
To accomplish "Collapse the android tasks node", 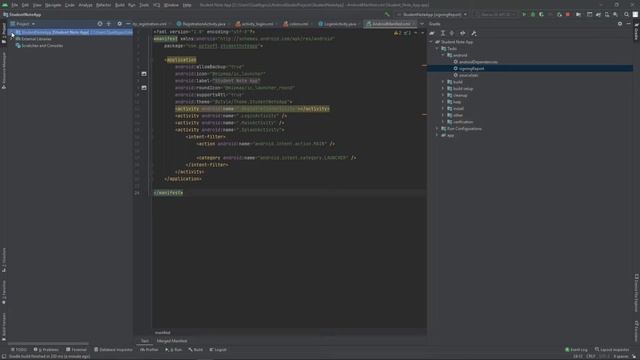I will (443, 55).
